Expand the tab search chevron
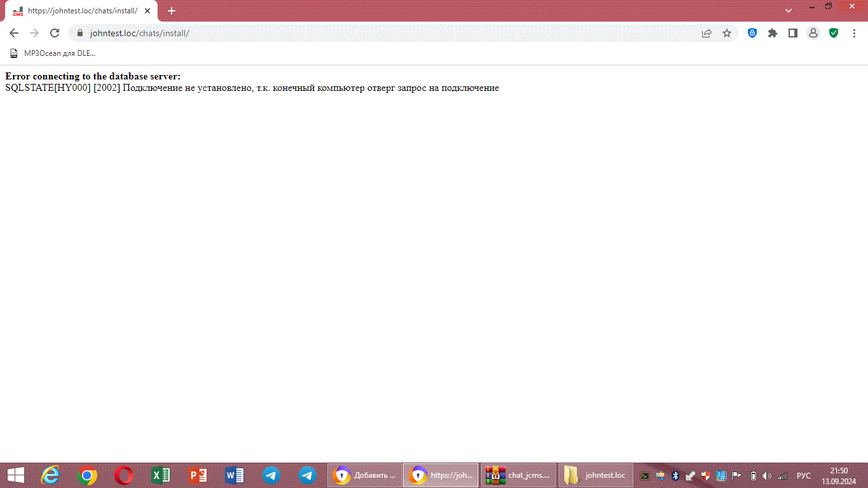The width and height of the screenshot is (868, 488). tap(789, 11)
